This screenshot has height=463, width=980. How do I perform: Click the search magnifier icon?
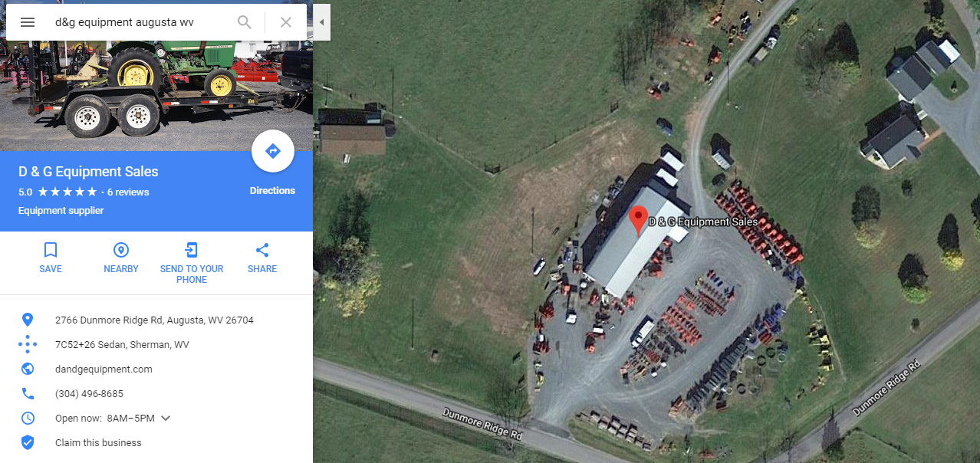click(245, 22)
